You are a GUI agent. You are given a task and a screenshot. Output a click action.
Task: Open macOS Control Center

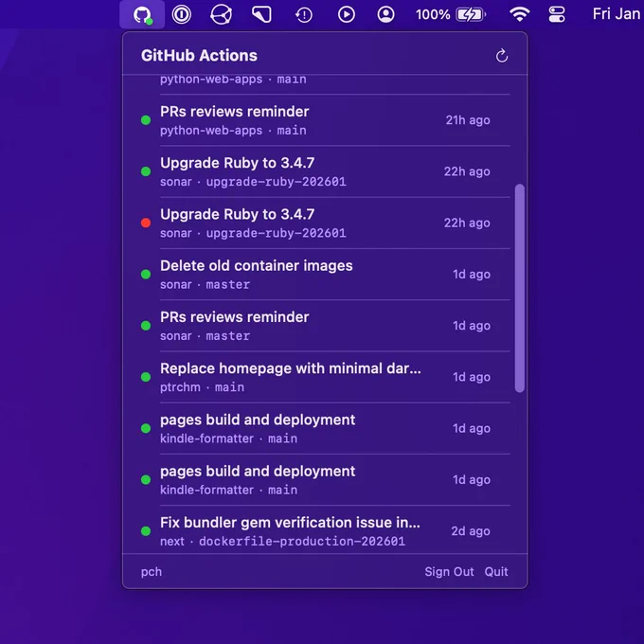pos(557,15)
